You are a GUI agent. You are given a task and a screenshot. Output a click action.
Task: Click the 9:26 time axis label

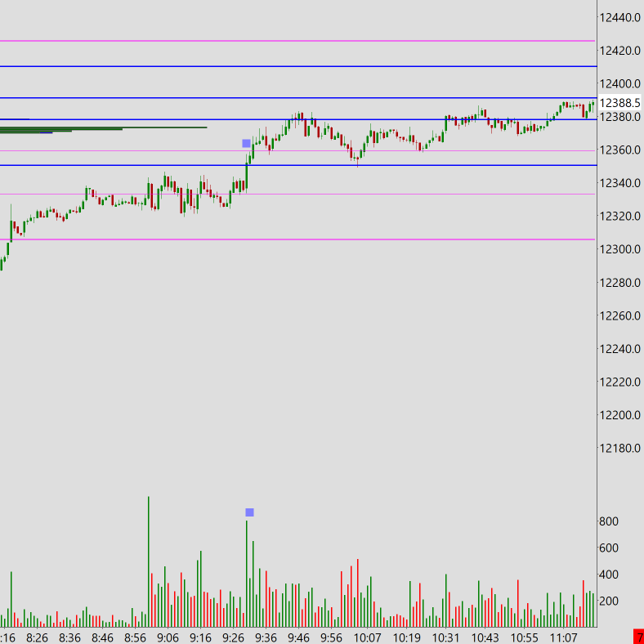[x=233, y=637]
